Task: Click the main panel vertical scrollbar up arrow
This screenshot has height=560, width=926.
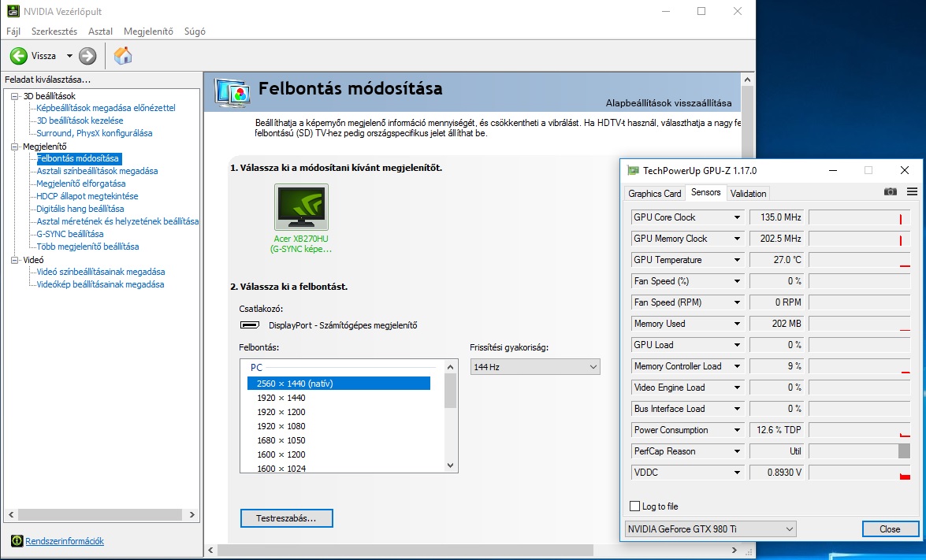Action: (747, 80)
